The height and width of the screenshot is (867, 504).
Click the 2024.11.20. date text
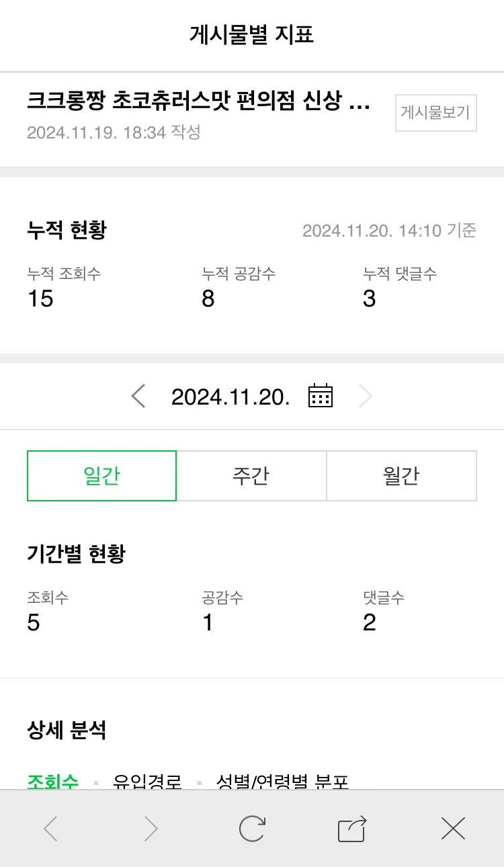click(x=230, y=397)
